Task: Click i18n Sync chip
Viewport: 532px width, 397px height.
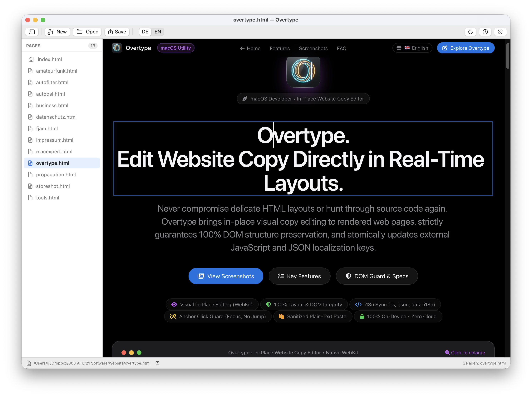Action: (x=395, y=305)
